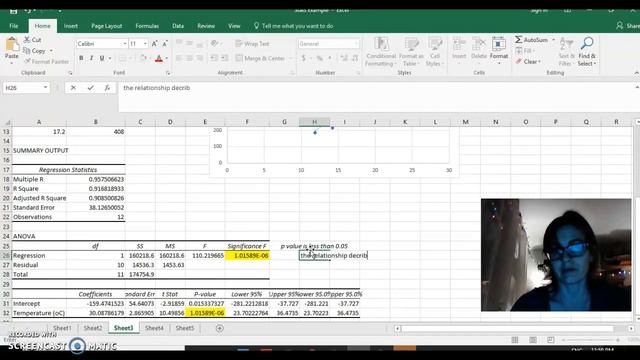Image resolution: width=640 pixels, height=360 pixels.
Task: Click the Tell me what you want to do box
Action: coord(293,26)
